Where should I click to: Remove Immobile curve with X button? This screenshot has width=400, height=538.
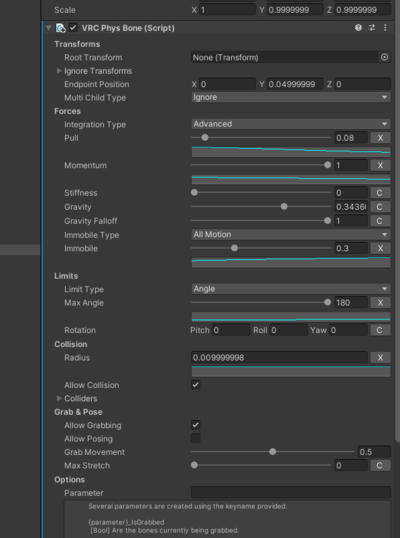point(380,248)
